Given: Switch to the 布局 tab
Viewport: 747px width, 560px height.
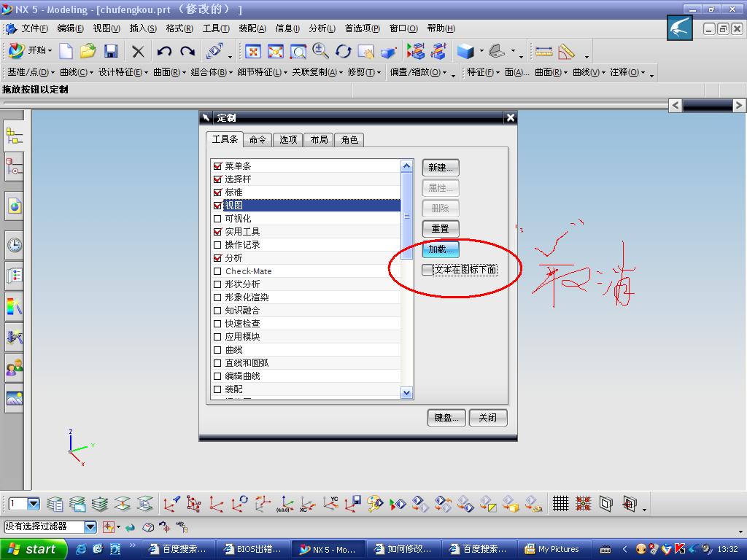Looking at the screenshot, I should (319, 139).
